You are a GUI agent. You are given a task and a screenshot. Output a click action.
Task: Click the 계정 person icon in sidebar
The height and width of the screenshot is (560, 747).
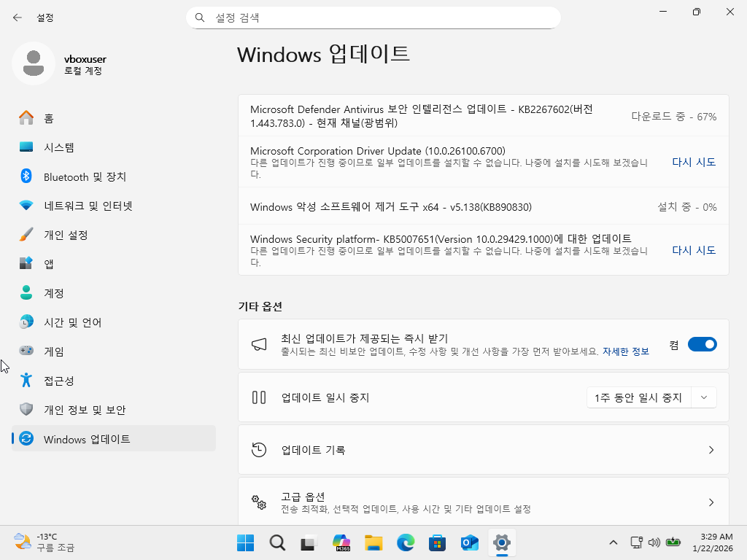pyautogui.click(x=26, y=293)
